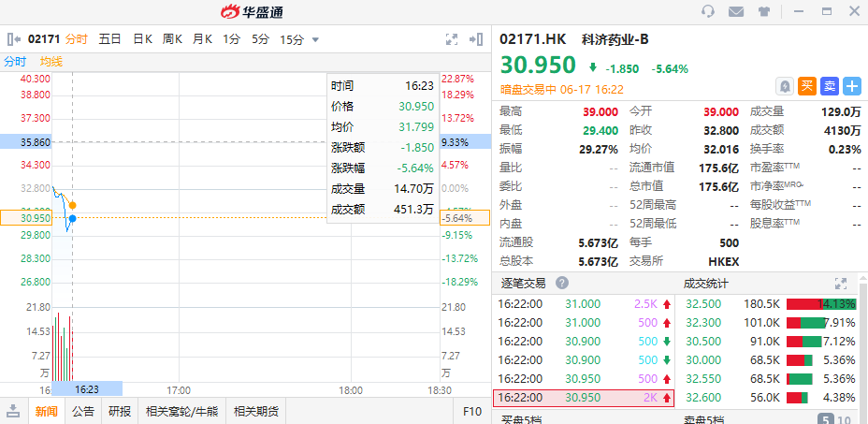Select the 1分 interval
868x424 pixels.
click(x=232, y=39)
